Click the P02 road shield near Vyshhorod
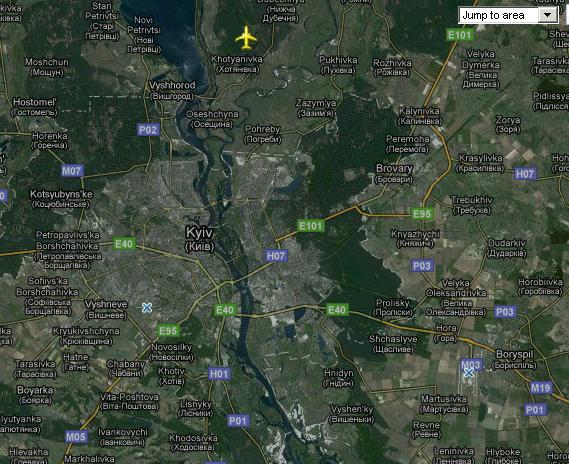 tap(148, 130)
